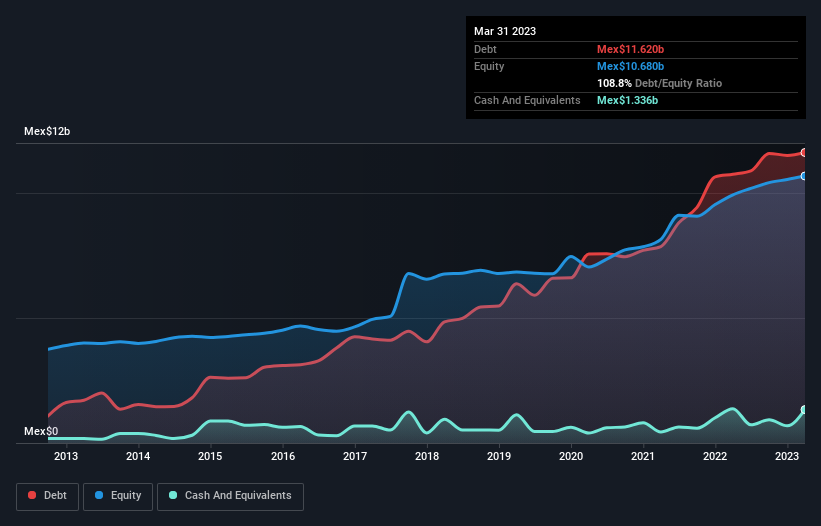This screenshot has height=526, width=821.
Task: Click the Mex$10.680b equity value
Action: pos(630,66)
